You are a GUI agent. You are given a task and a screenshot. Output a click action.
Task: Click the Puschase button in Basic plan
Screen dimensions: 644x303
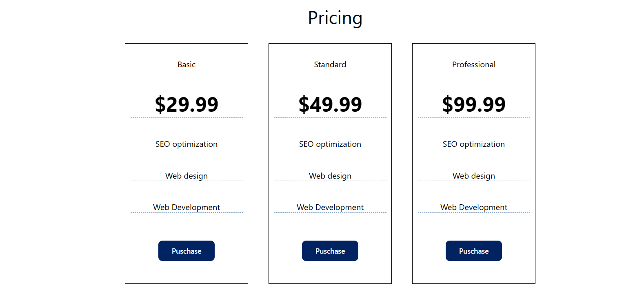point(187,251)
